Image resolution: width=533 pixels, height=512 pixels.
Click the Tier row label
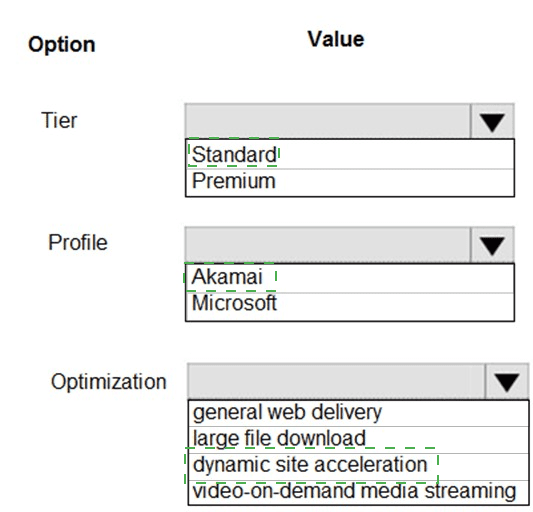pos(59,120)
